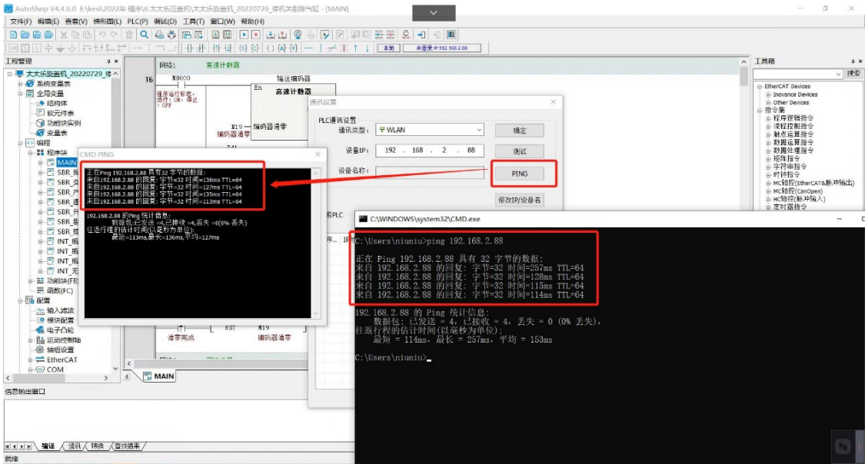The width and height of the screenshot is (868, 464).
Task: Switch to the 通讯 output tab
Action: tap(75, 446)
